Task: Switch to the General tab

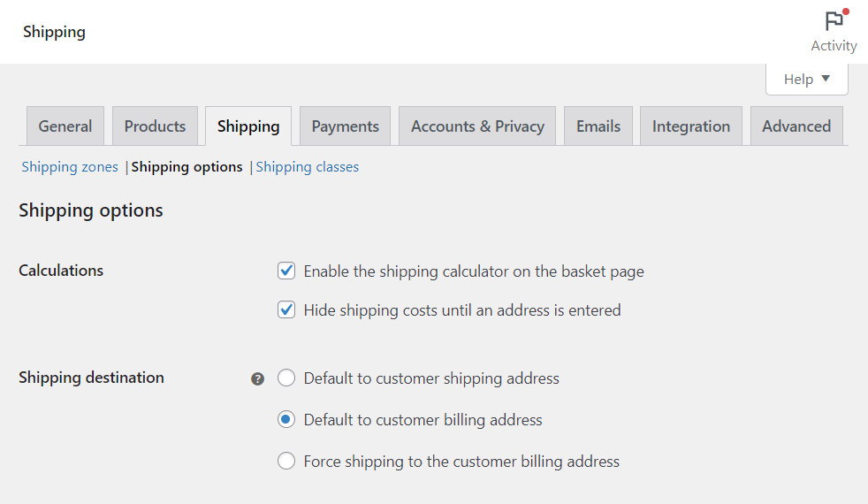Action: tap(65, 126)
